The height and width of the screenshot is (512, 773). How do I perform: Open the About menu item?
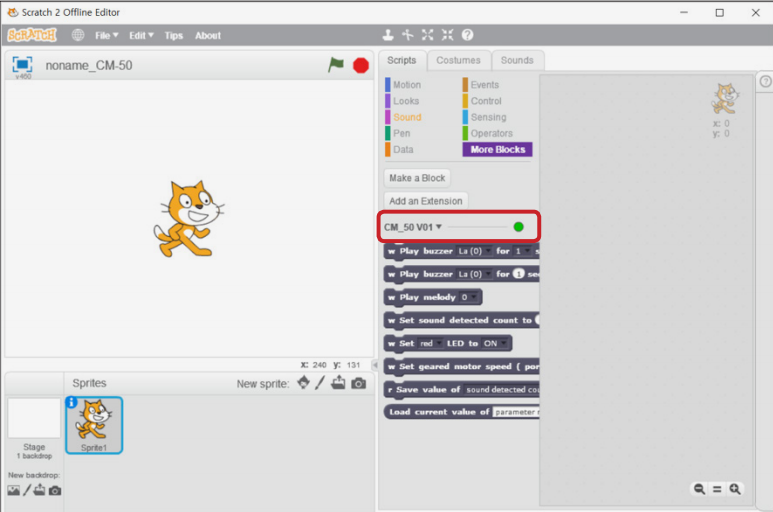[208, 35]
